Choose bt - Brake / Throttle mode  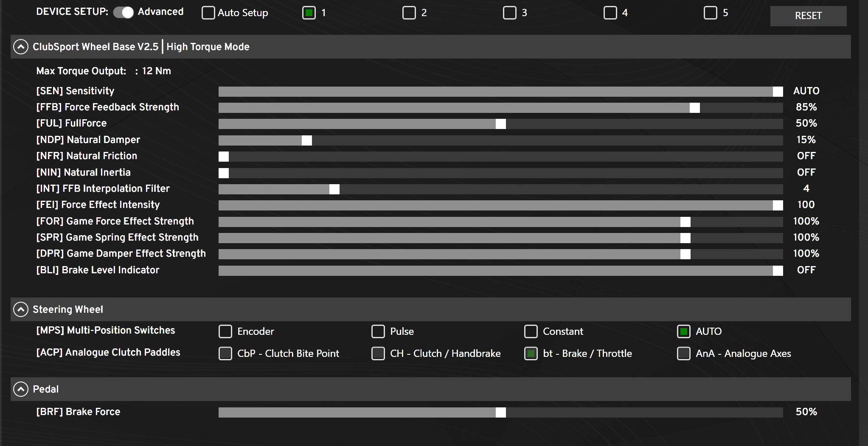click(531, 353)
